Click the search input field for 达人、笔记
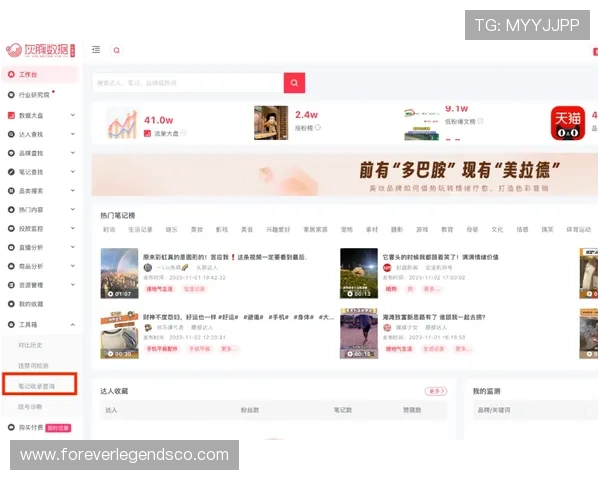This screenshot has height=480, width=600. (188, 83)
